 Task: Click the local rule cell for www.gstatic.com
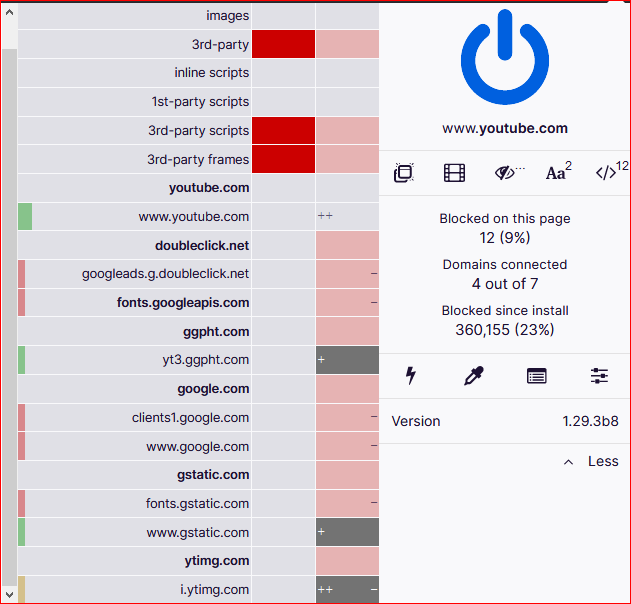pos(347,532)
